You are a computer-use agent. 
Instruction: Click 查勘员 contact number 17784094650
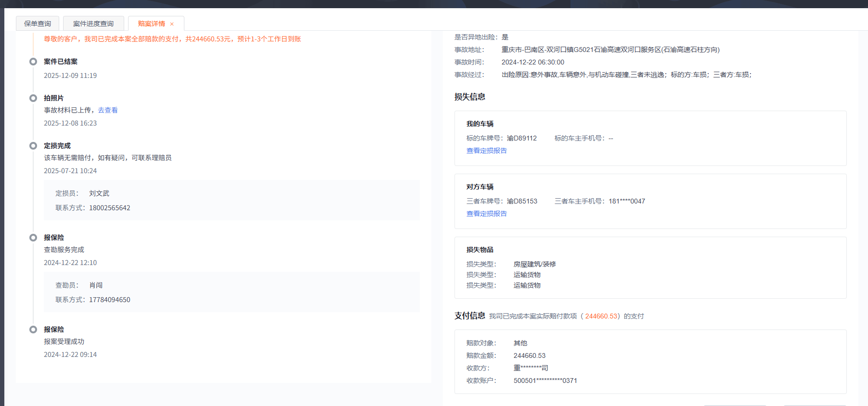coord(110,300)
